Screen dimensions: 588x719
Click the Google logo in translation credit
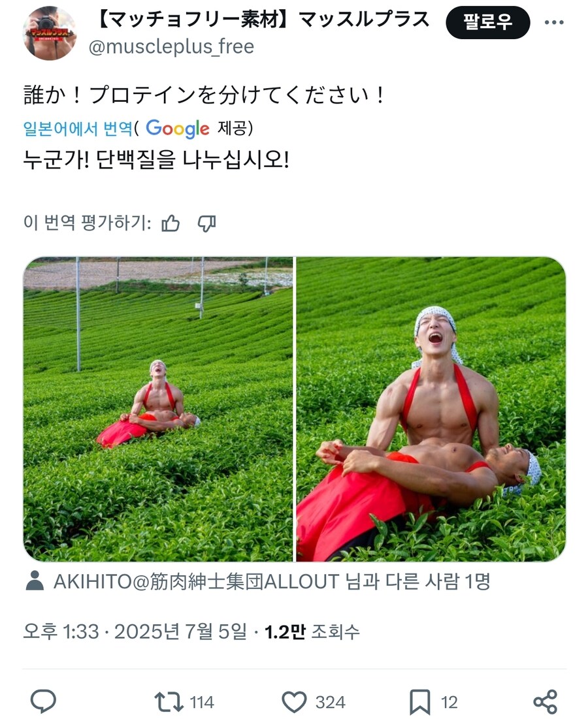coord(178,129)
